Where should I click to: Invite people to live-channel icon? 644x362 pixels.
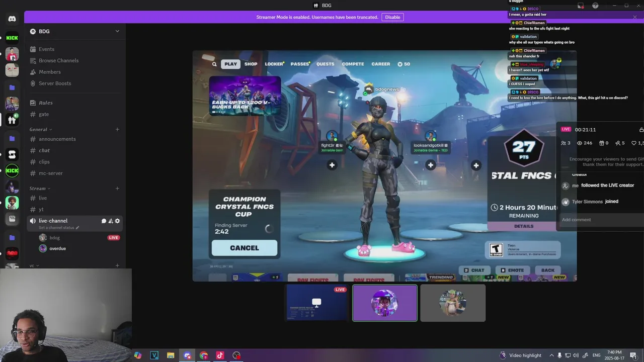(111, 221)
